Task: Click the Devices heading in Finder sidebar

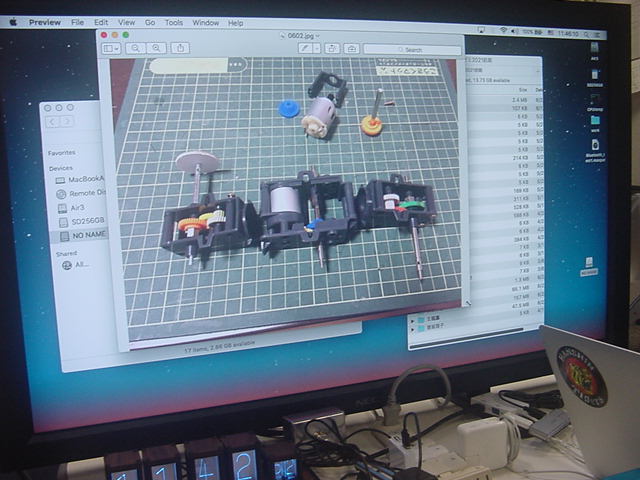Action: coord(61,168)
